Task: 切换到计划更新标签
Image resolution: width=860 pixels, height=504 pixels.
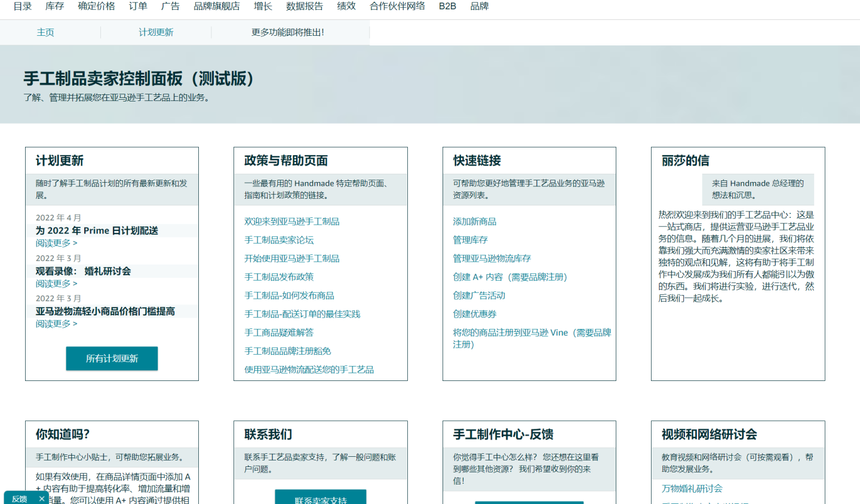Action: pyautogui.click(x=156, y=32)
